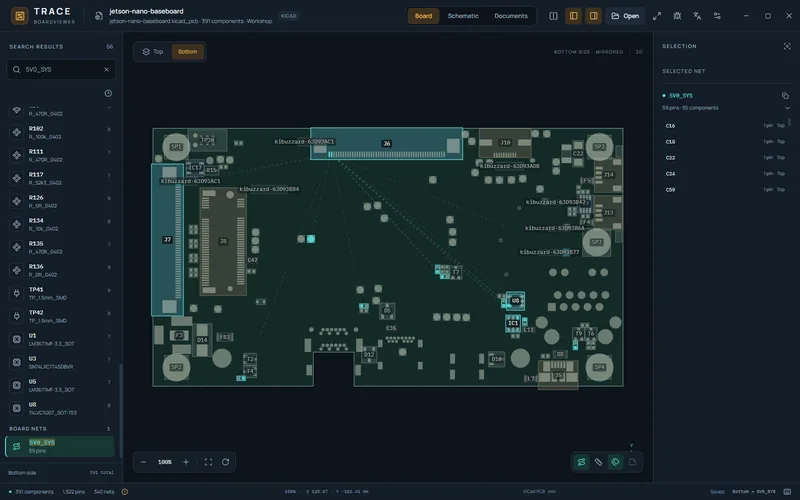Click the Trace Boardviewer logo icon

19,16
